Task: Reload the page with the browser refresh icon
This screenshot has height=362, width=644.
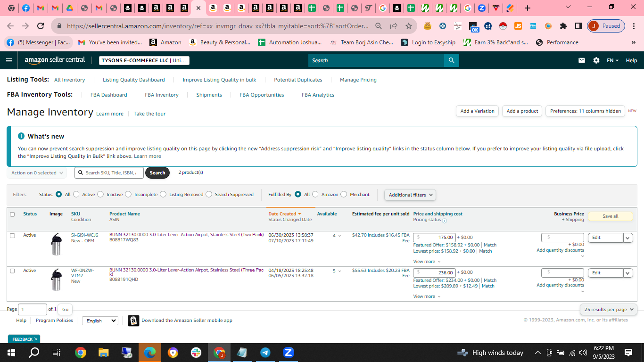Action: [x=41, y=26]
